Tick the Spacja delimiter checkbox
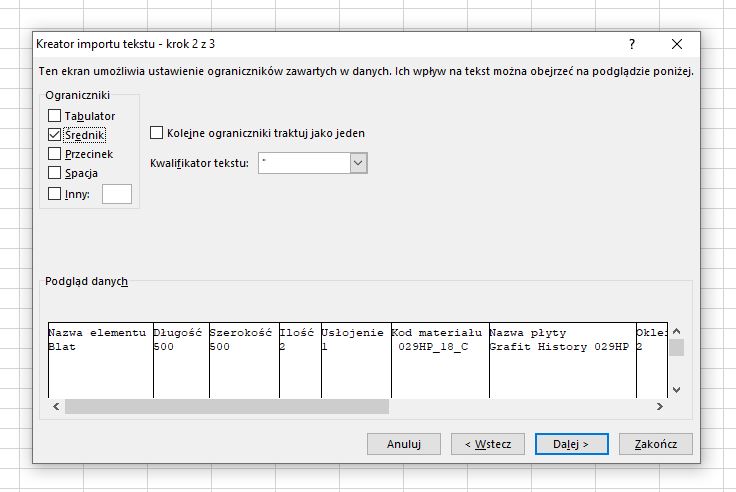Image resolution: width=736 pixels, height=492 pixels. [55, 173]
